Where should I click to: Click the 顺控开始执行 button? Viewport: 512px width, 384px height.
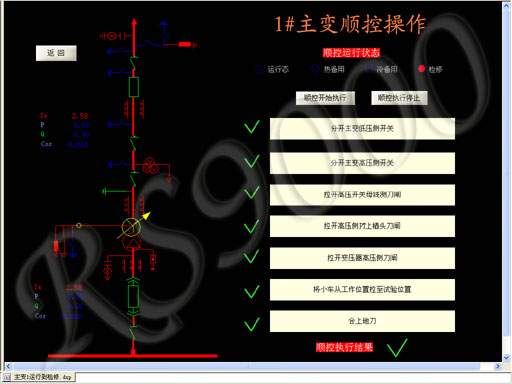(325, 98)
